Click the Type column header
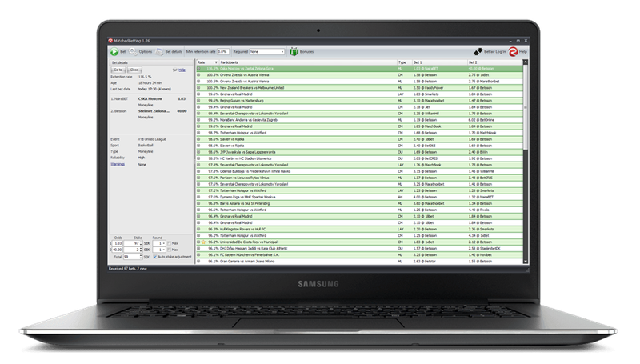Image resolution: width=640 pixels, height=364 pixels. (405, 62)
